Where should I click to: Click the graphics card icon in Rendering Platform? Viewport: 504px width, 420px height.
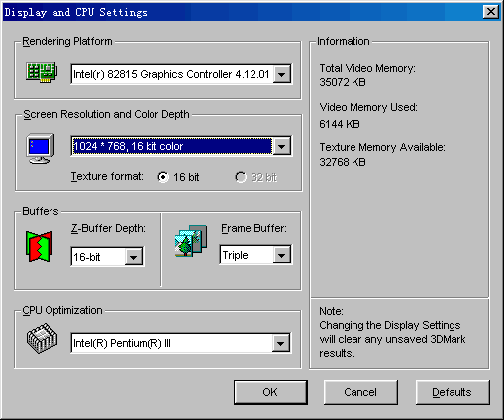click(x=42, y=73)
